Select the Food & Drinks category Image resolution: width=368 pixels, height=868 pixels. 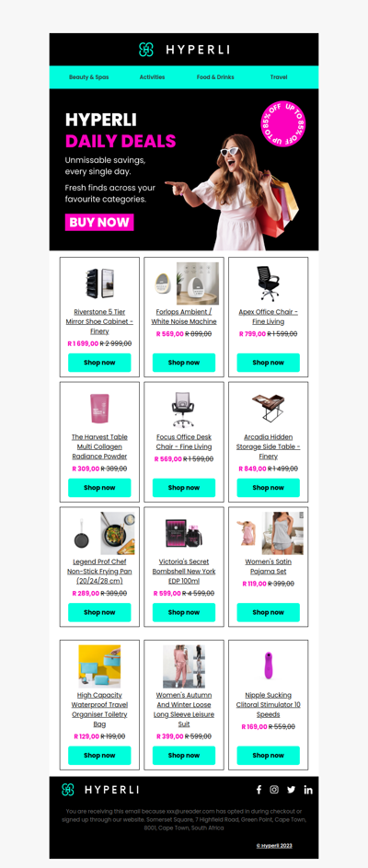215,77
